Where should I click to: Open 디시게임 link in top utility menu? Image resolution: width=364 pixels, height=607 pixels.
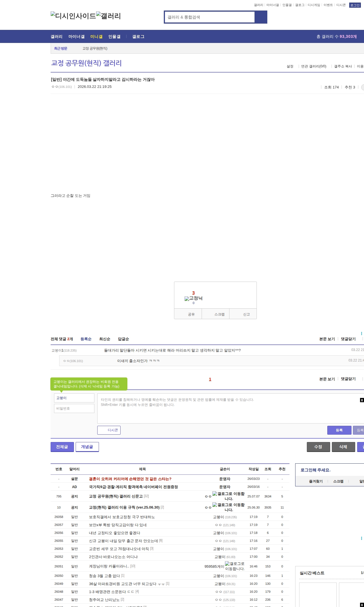[314, 5]
